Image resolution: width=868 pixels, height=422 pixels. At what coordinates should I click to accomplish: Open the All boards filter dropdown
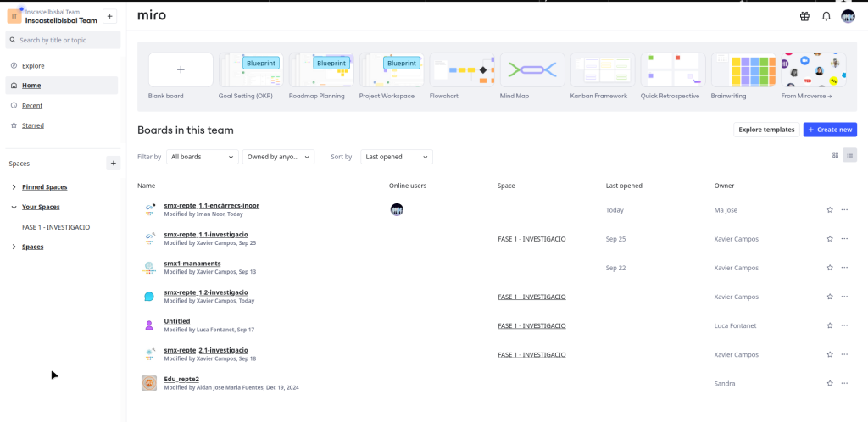203,157
